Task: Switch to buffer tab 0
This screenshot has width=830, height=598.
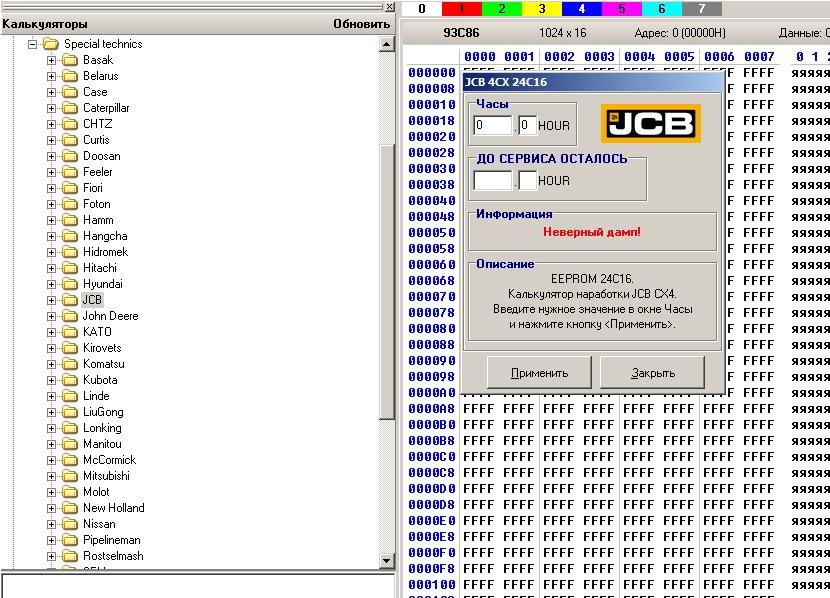Action: [422, 8]
